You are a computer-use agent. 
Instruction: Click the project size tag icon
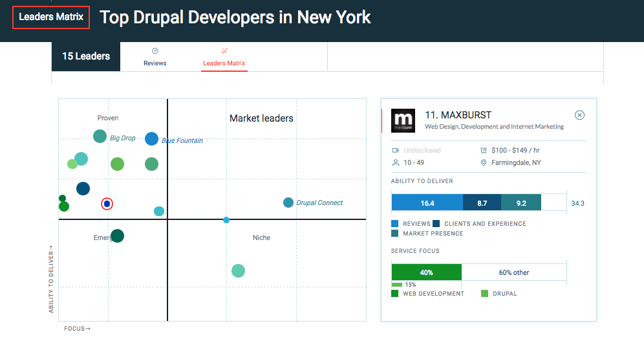[x=396, y=150]
